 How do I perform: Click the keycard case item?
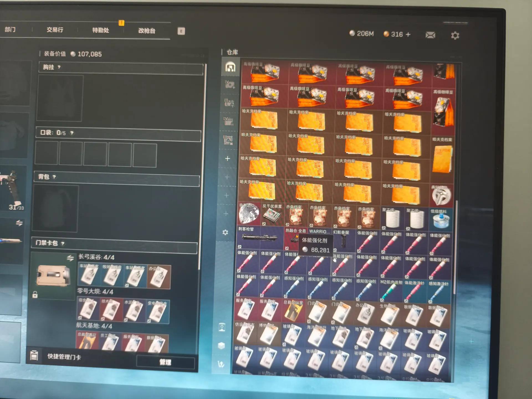53,276
